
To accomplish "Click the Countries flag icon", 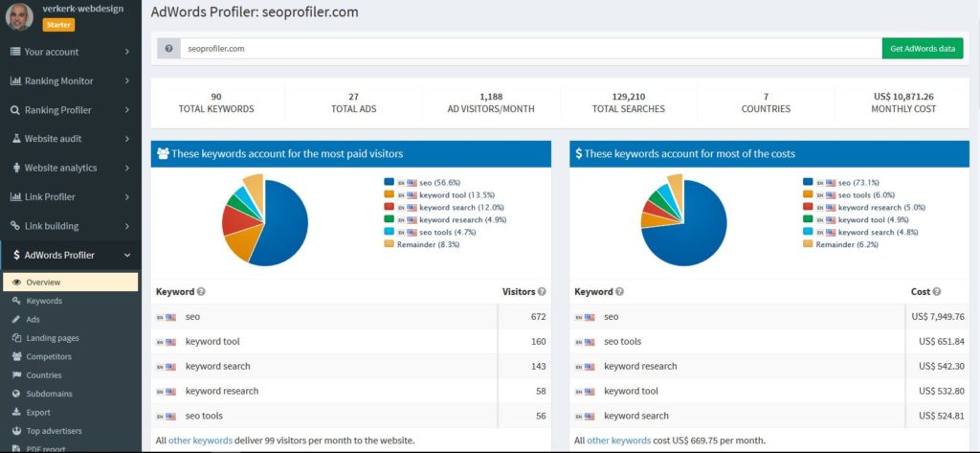I will (16, 375).
